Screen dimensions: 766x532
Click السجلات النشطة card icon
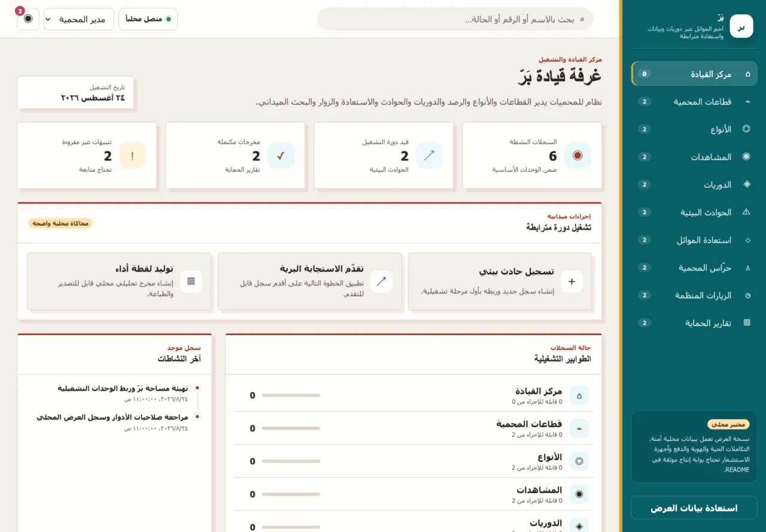[577, 156]
